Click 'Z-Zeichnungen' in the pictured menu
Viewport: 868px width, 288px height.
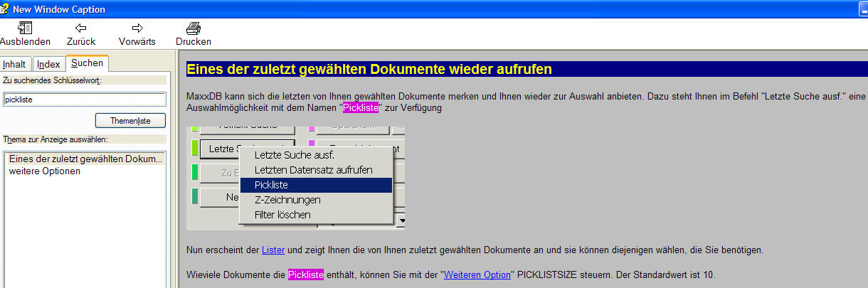[x=287, y=200]
